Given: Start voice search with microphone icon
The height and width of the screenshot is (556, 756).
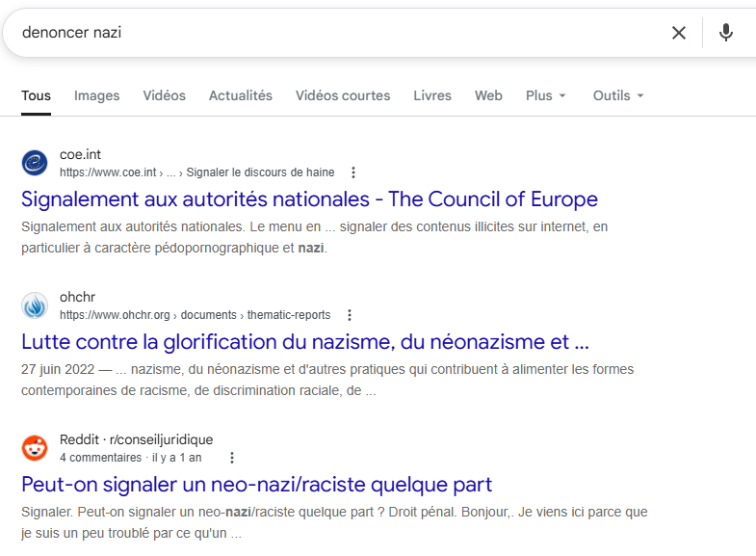Looking at the screenshot, I should 726,33.
